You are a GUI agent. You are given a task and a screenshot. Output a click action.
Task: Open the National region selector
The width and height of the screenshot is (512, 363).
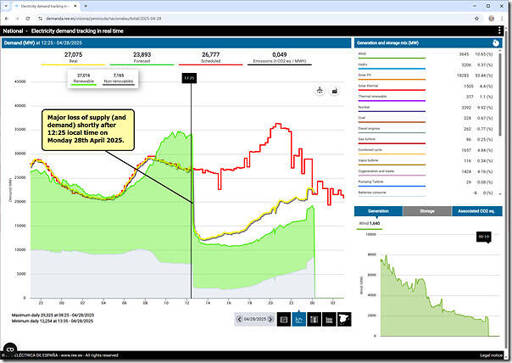(x=13, y=31)
